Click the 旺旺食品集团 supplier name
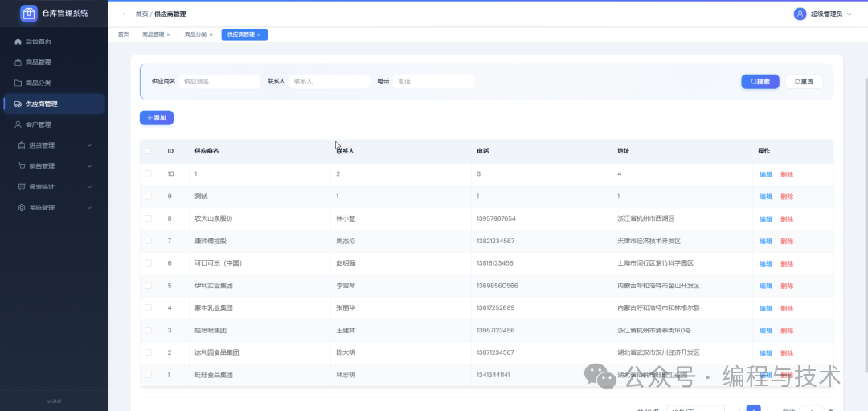This screenshot has height=411, width=868. tap(214, 375)
